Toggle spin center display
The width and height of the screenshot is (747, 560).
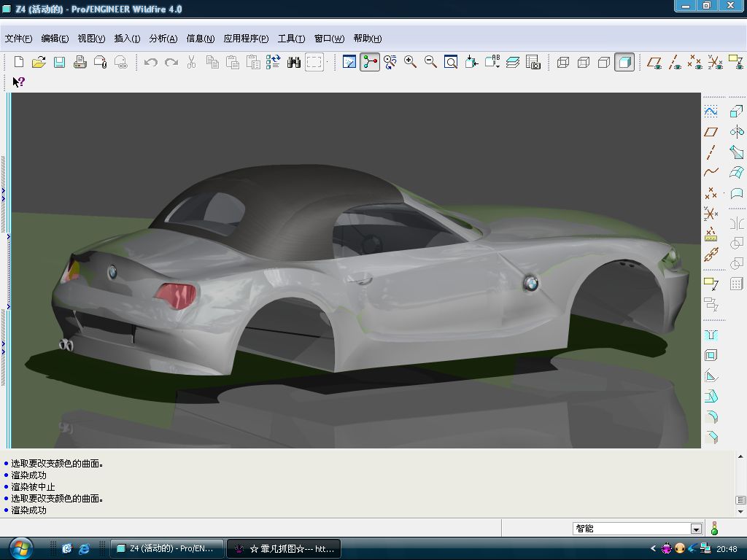click(370, 63)
